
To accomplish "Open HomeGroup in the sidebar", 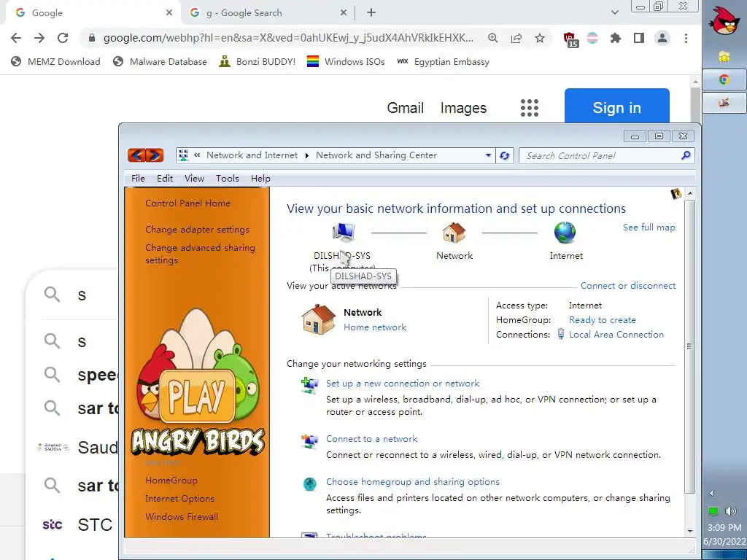I will tap(171, 481).
